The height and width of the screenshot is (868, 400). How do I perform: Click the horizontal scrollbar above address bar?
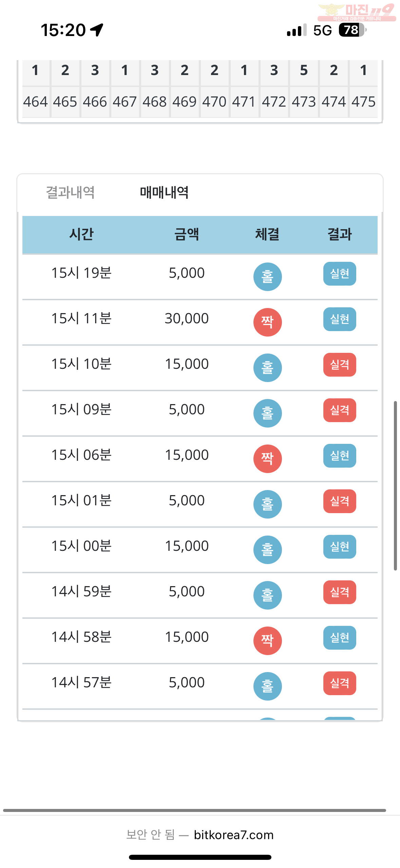tap(194, 810)
